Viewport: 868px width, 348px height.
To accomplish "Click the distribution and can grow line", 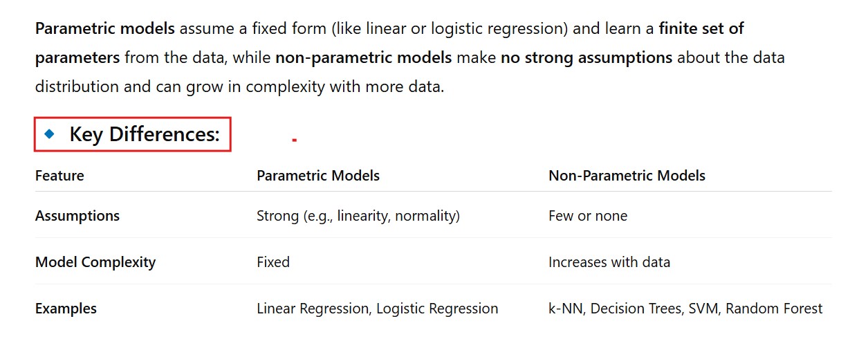I will (x=239, y=88).
